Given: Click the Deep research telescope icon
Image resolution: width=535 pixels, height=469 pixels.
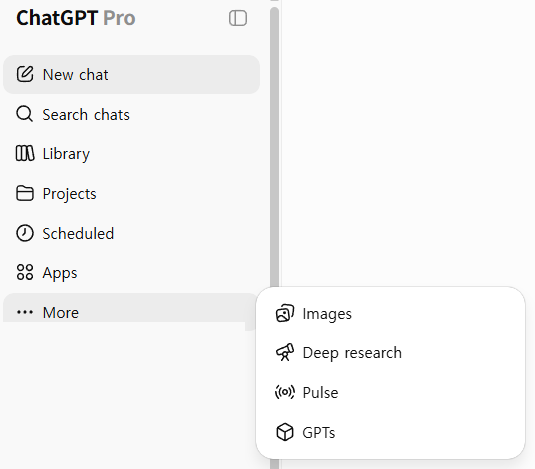Looking at the screenshot, I should (x=285, y=352).
